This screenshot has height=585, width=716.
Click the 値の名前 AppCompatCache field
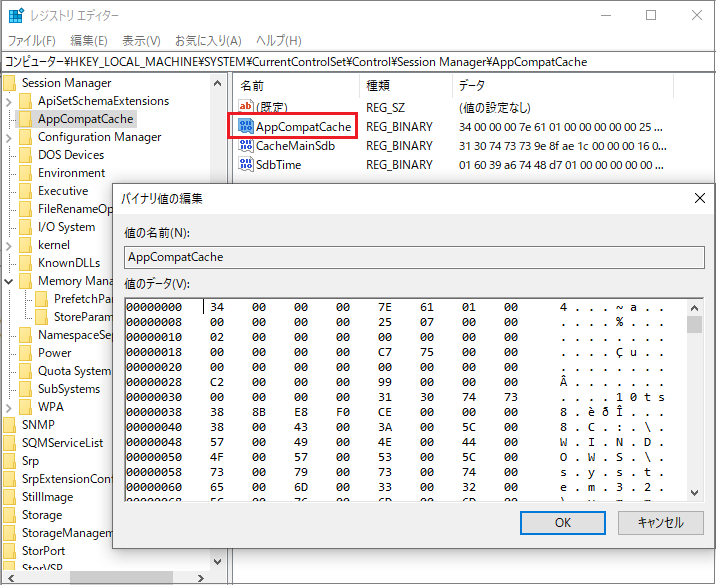(x=414, y=257)
